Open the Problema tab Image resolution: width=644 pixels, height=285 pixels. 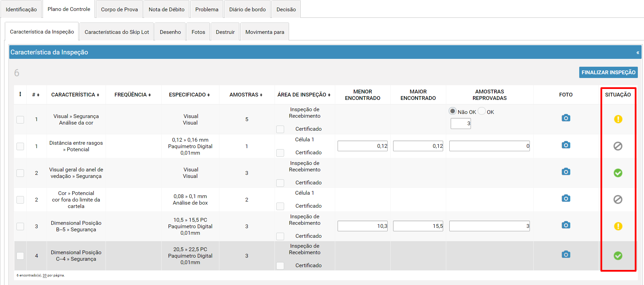point(207,9)
